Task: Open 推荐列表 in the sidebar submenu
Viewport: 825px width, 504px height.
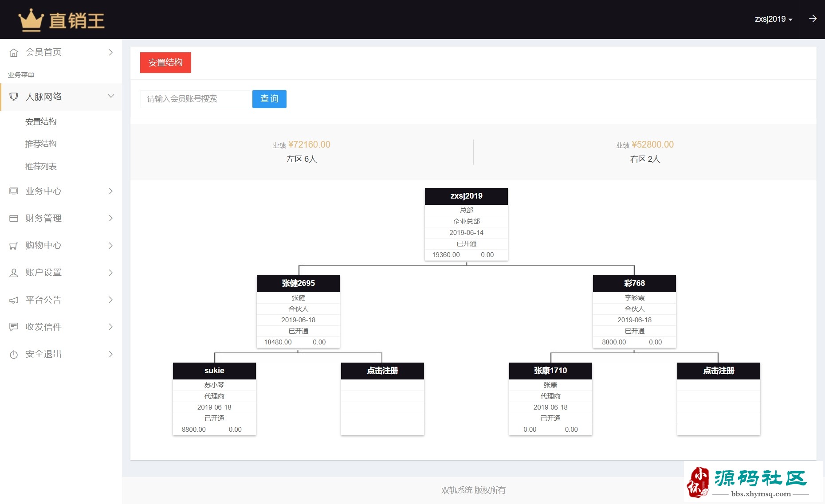Action: pyautogui.click(x=41, y=166)
